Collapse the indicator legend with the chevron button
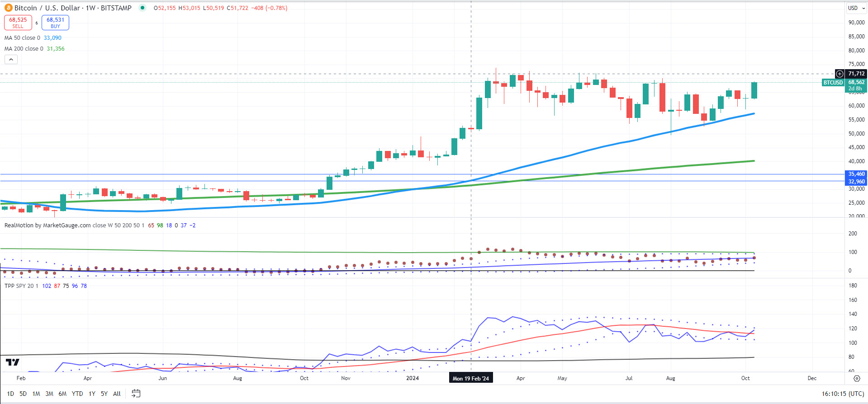Viewport: 868px width, 404px height. [11, 59]
